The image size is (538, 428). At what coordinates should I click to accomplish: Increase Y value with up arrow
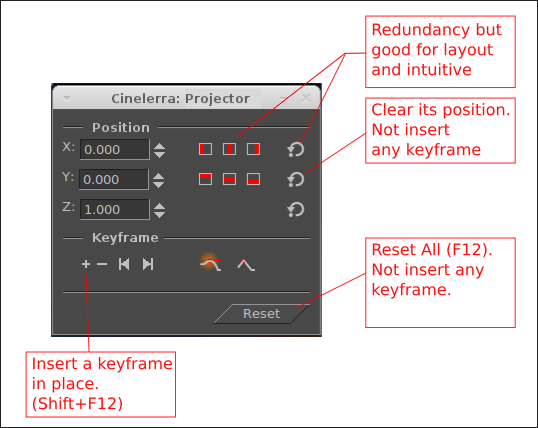159,176
